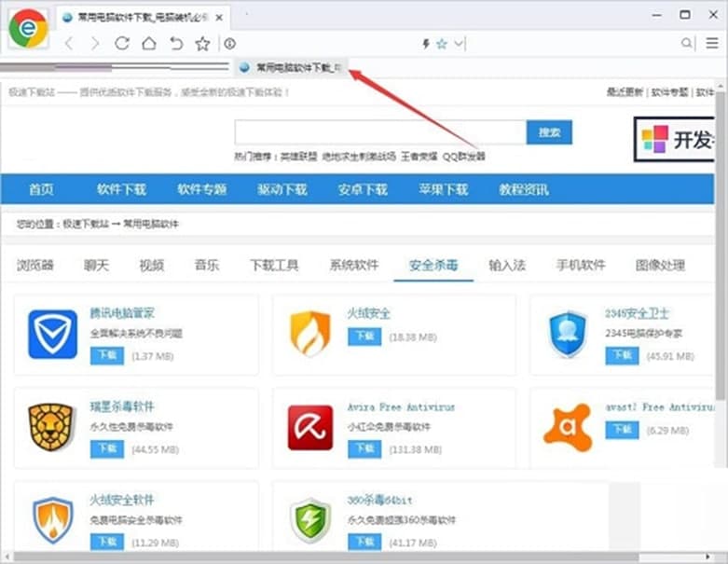Switch to the 图像处理 category tab
728x564 pixels.
click(660, 265)
